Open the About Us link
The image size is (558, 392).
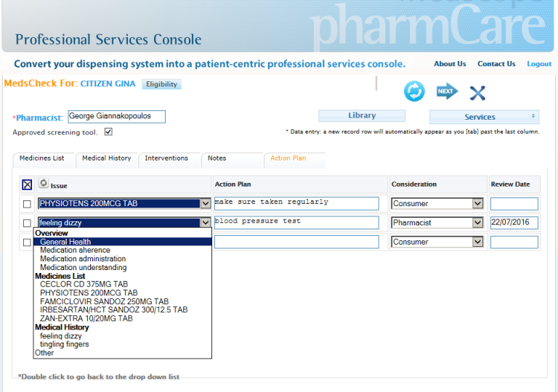tap(450, 64)
